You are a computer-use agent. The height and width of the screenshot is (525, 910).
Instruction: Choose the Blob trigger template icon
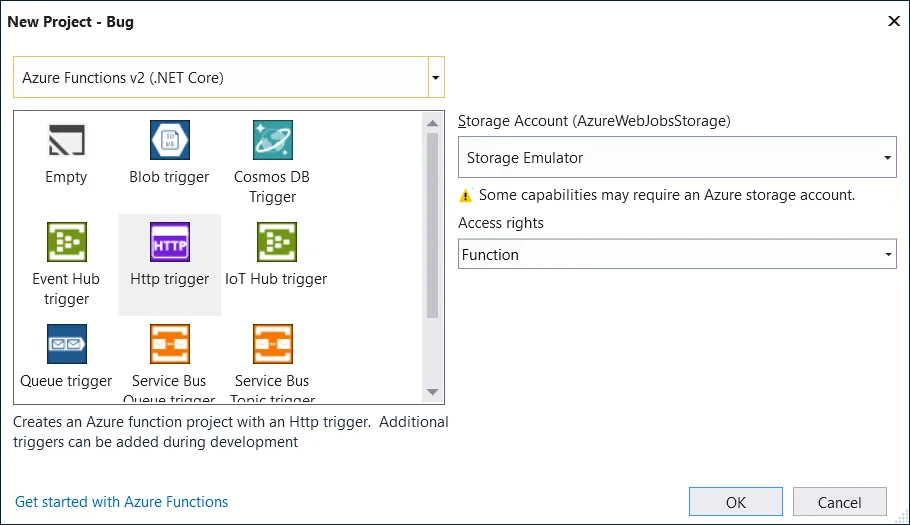(169, 142)
